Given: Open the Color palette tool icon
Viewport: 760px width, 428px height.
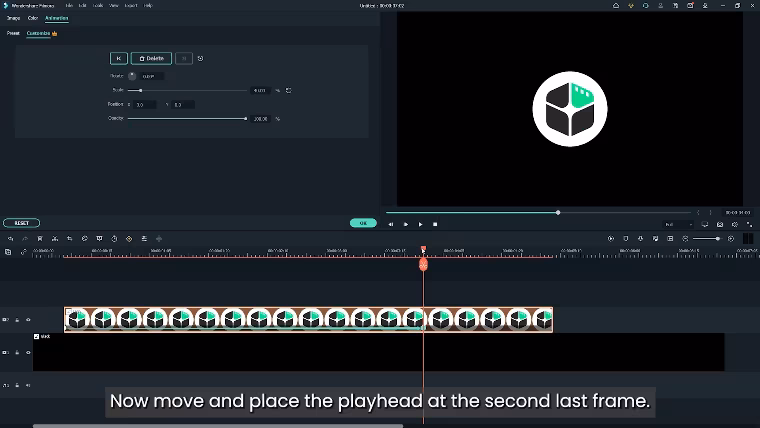Looking at the screenshot, I should coord(84,238).
